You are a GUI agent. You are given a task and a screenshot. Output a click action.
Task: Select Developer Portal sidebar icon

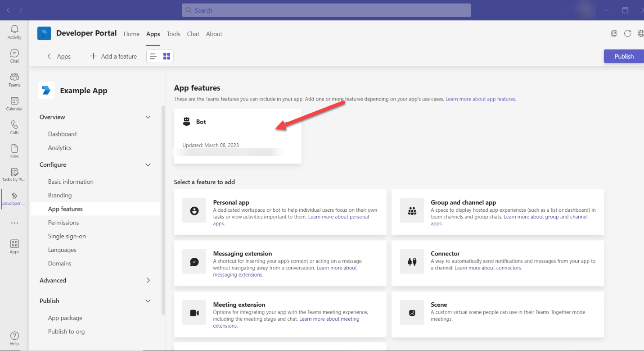[x=14, y=199]
